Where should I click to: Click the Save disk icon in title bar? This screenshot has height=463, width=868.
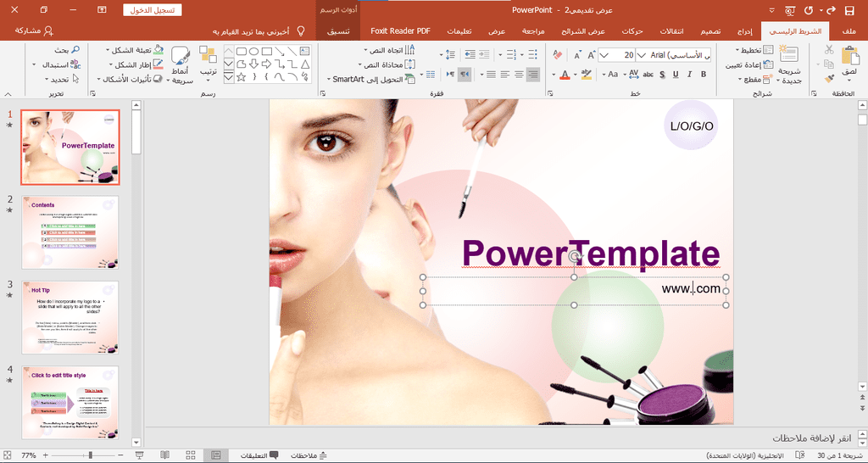(849, 10)
